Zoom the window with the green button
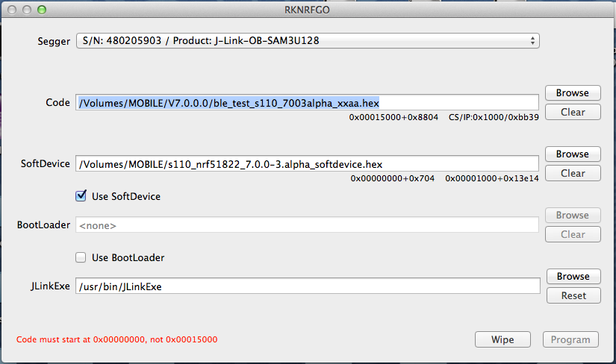Image resolution: width=616 pixels, height=364 pixels. point(42,10)
